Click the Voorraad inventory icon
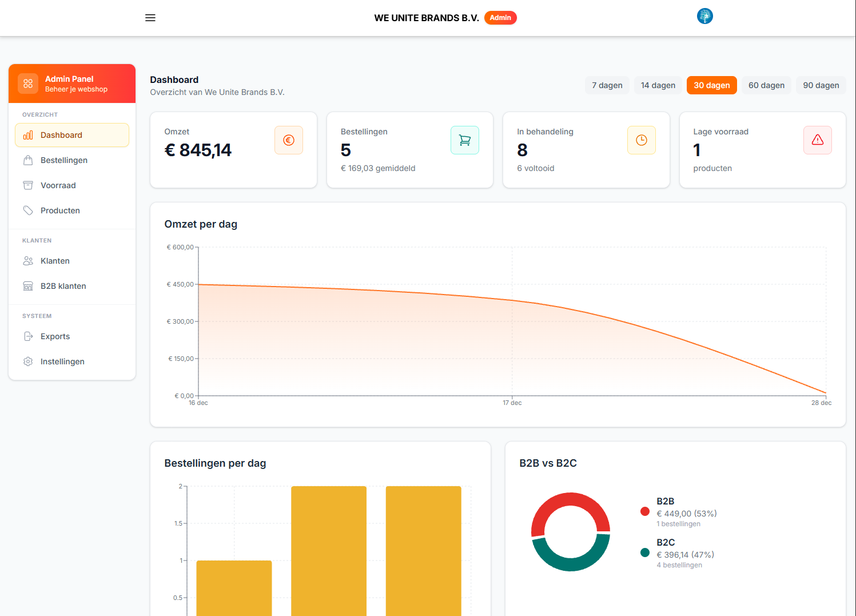The image size is (856, 616). (x=27, y=185)
